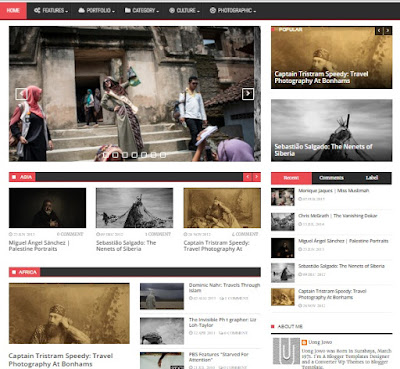The height and width of the screenshot is (369, 400).
Task: Click the Uong Jowo author profile link
Action: (x=320, y=342)
